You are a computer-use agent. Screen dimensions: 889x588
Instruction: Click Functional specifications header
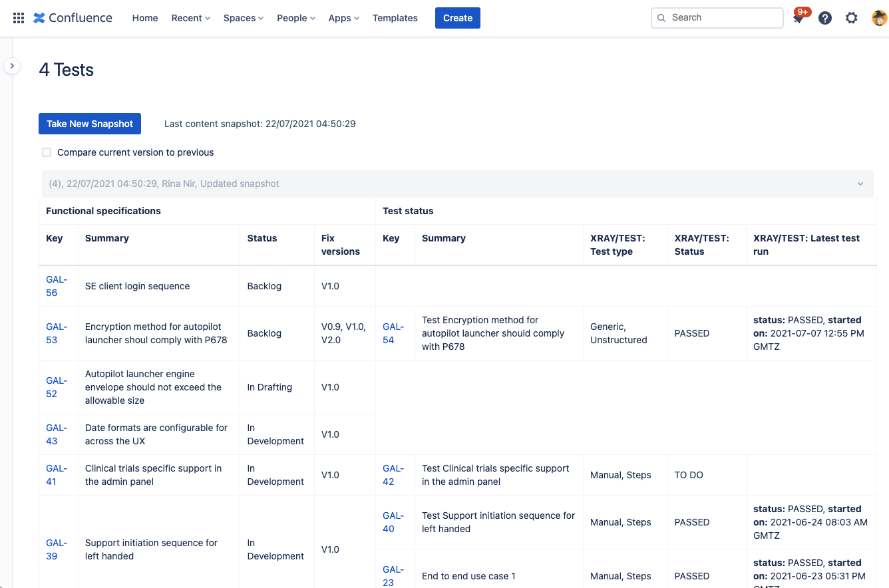[103, 211]
